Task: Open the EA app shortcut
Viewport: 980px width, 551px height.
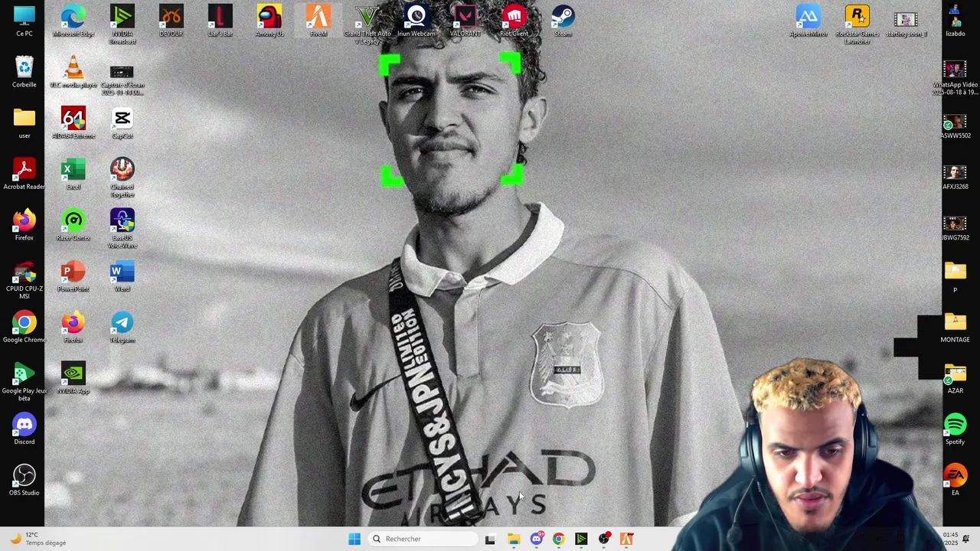Action: coord(955,480)
